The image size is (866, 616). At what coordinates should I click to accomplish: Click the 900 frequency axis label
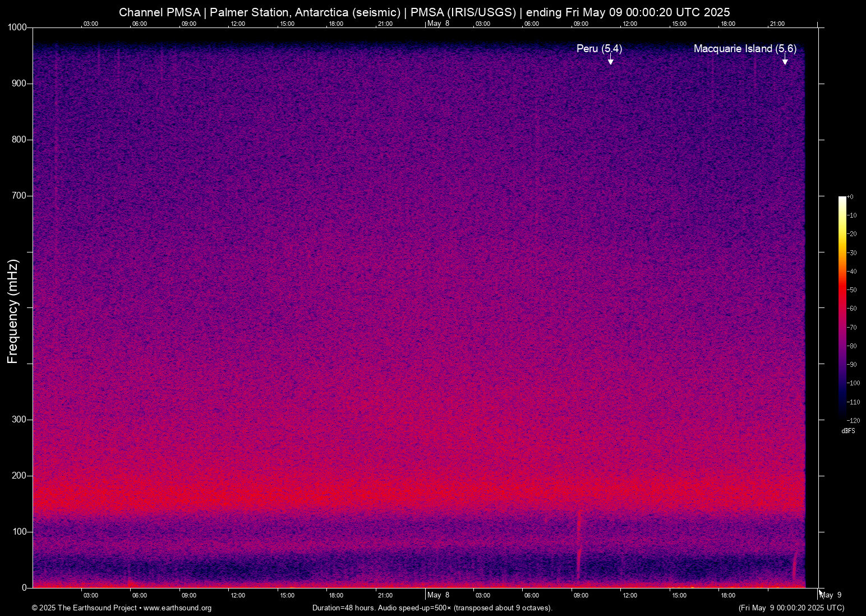[20, 84]
